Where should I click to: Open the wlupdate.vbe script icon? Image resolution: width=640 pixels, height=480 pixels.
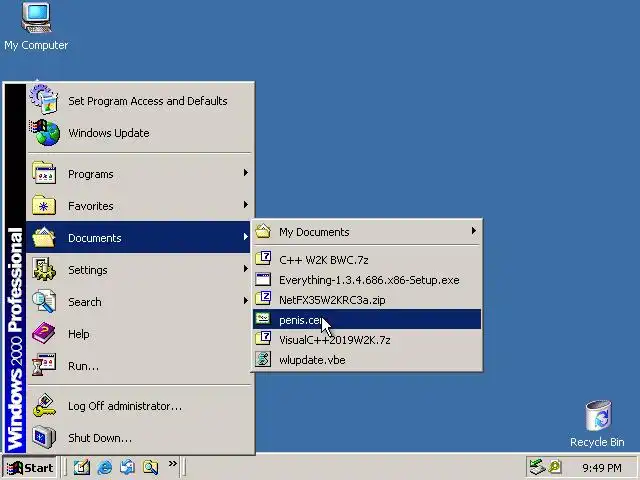coord(263,360)
